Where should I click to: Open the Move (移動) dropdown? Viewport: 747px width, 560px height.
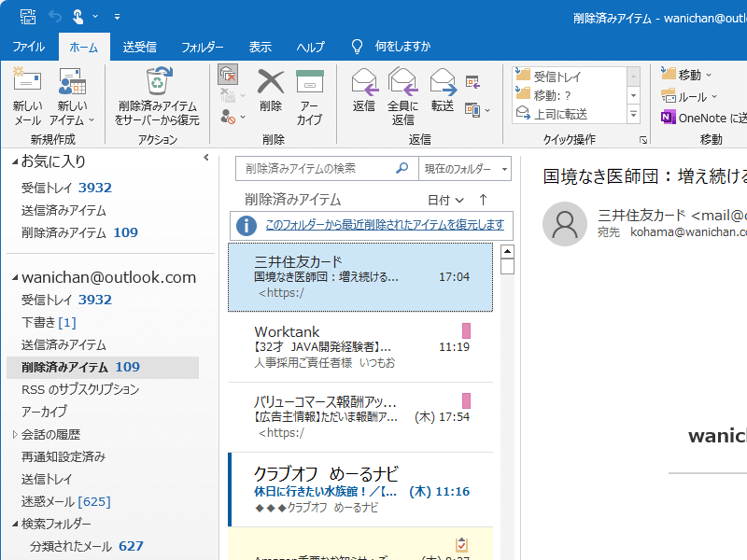click(x=686, y=75)
